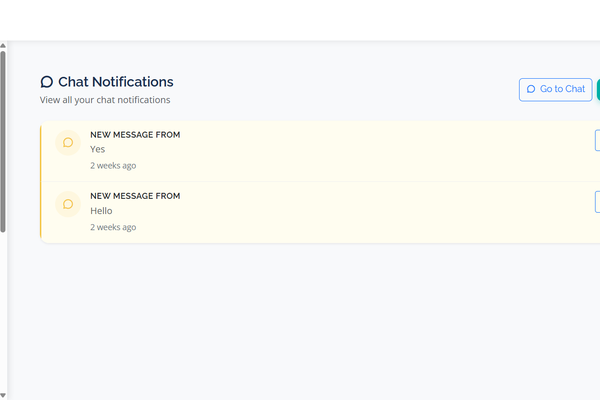This screenshot has height=400, width=600.
Task: Click "View all your chat notifications" subtitle
Action: coord(105,100)
